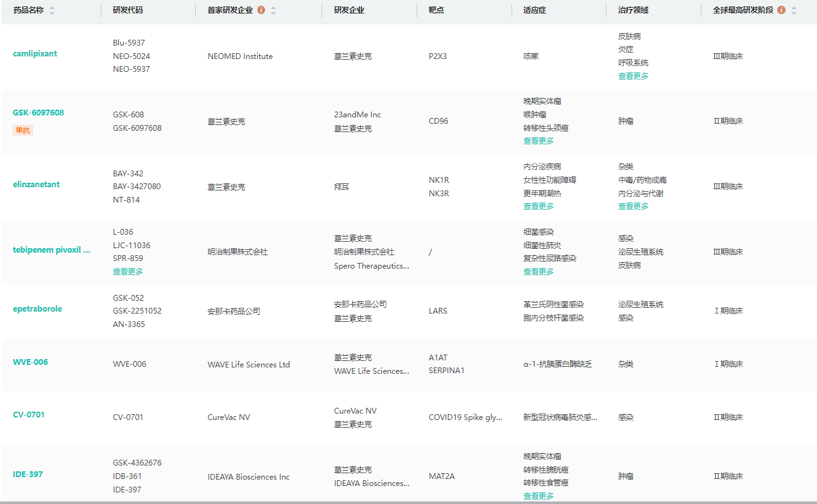This screenshot has width=817, height=504.
Task: Select 革兰氏阴性菌感染 indication text
Action: [553, 304]
